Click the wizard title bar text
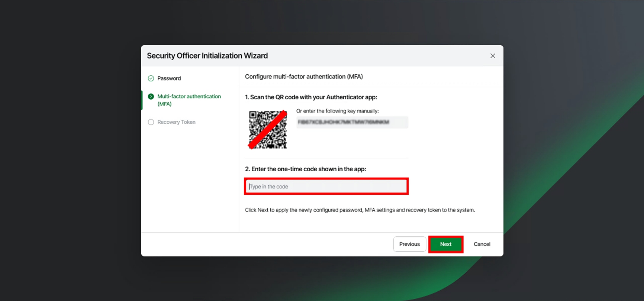 (x=207, y=56)
